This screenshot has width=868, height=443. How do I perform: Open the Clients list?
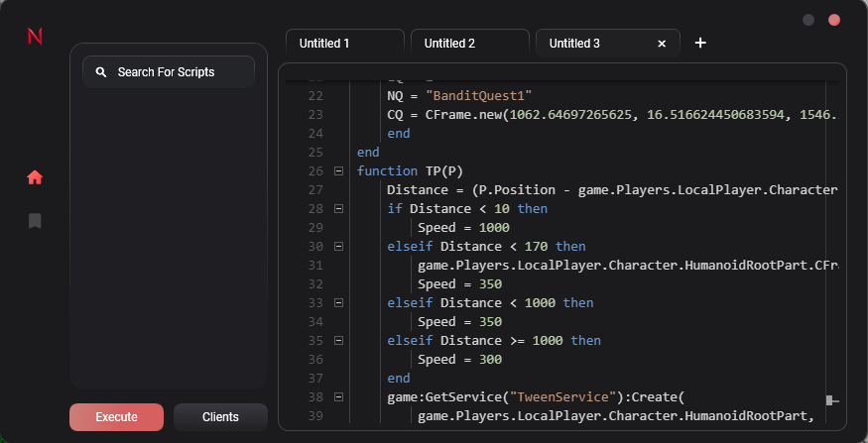[220, 417]
